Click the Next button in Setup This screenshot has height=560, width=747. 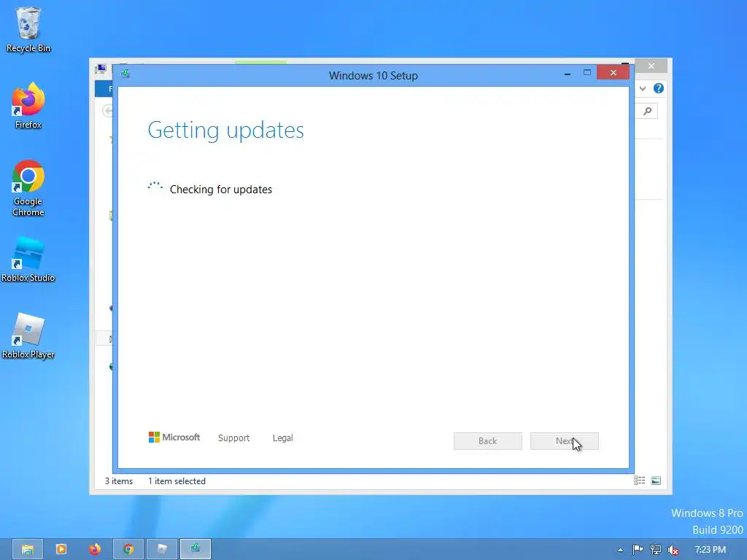pyautogui.click(x=565, y=441)
